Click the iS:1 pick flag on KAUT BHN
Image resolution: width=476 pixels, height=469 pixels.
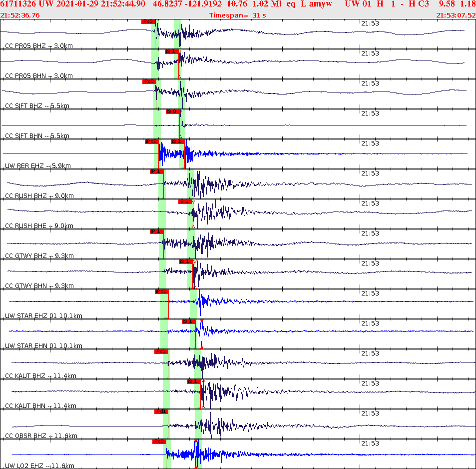click(194, 381)
